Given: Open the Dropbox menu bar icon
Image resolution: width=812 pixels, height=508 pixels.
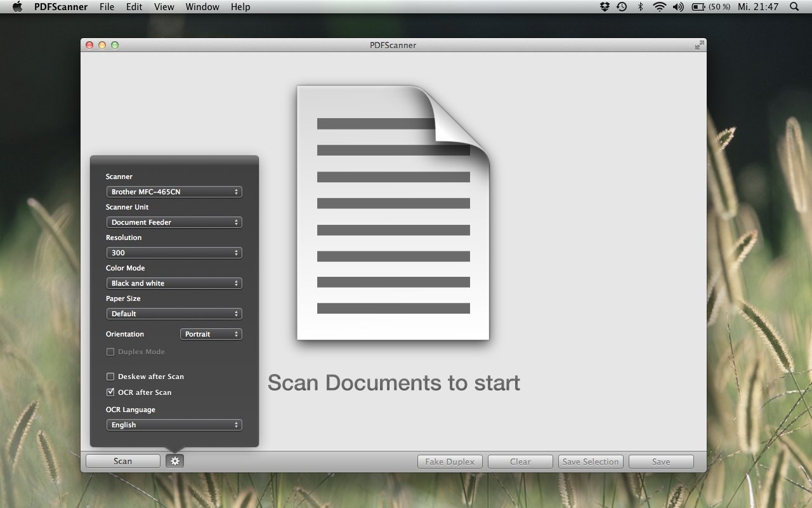Looking at the screenshot, I should [x=605, y=7].
